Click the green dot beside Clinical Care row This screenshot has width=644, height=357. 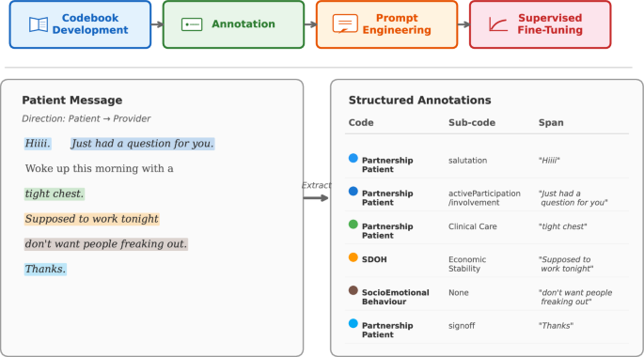click(353, 224)
